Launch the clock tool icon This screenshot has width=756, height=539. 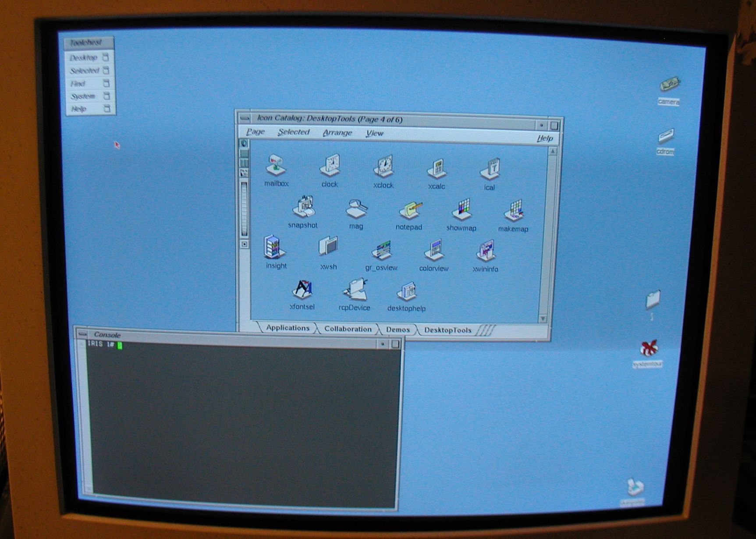(330, 165)
